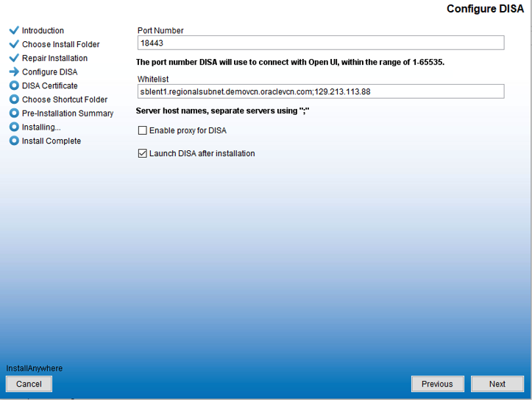The height and width of the screenshot is (400, 532).
Task: Click the Pre-Installation Summary circle icon
Action: pyautogui.click(x=14, y=113)
